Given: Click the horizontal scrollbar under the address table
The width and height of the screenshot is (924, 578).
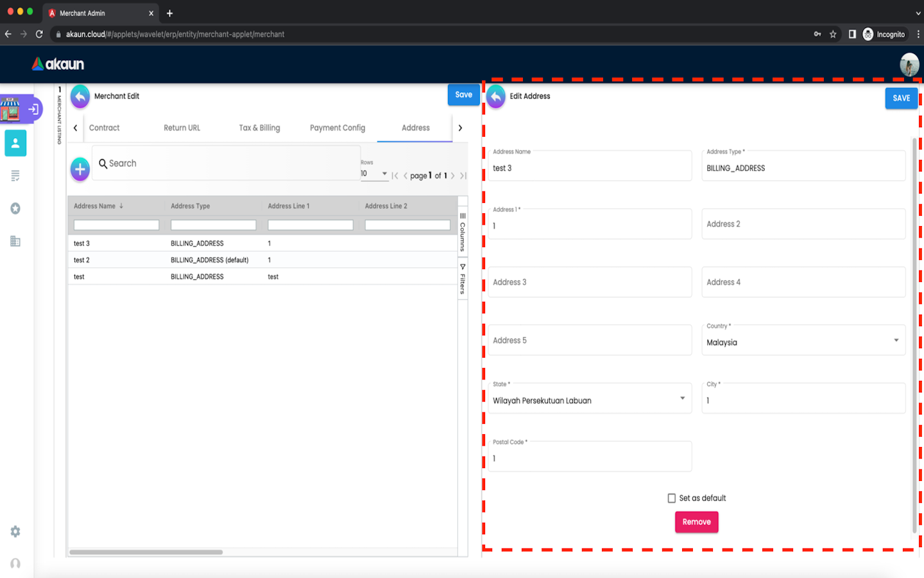Looking at the screenshot, I should pyautogui.click(x=146, y=552).
